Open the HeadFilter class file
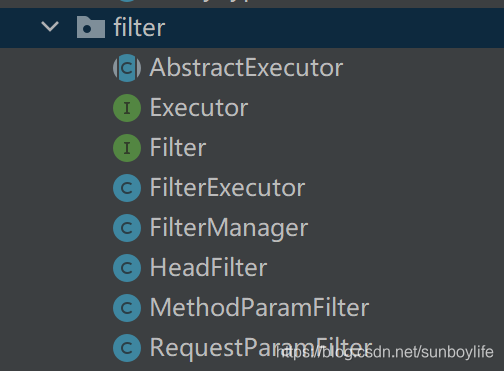The width and height of the screenshot is (504, 371). (x=208, y=267)
